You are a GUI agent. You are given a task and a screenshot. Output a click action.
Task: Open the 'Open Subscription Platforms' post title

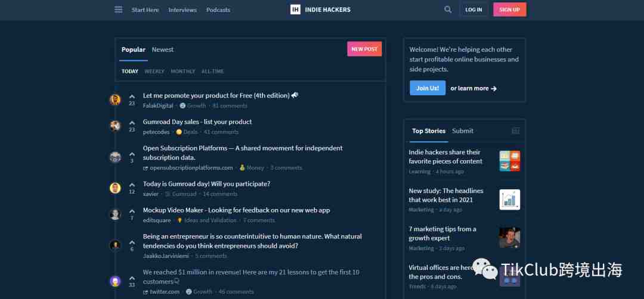point(243,152)
